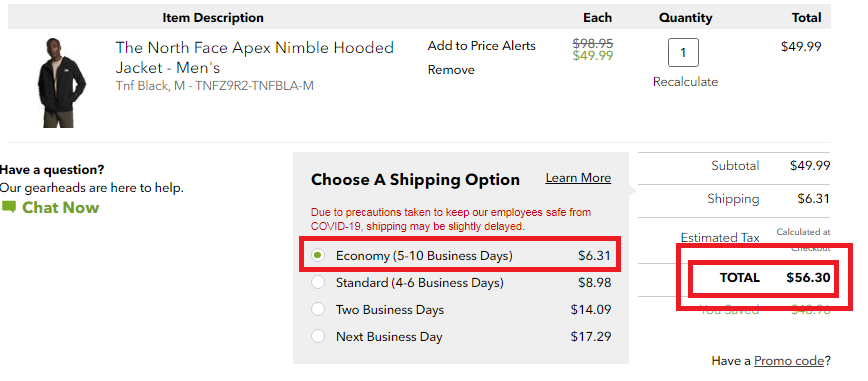Click the quantity input field
This screenshot has width=868, height=381.
(683, 53)
